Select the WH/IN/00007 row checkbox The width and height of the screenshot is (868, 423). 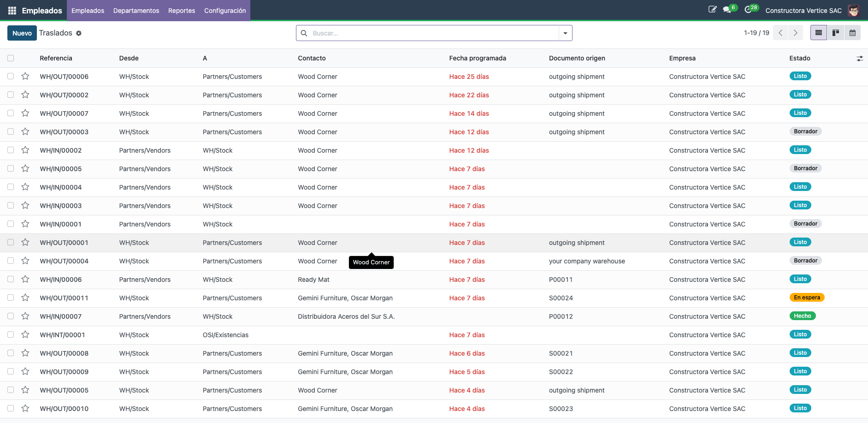click(11, 316)
